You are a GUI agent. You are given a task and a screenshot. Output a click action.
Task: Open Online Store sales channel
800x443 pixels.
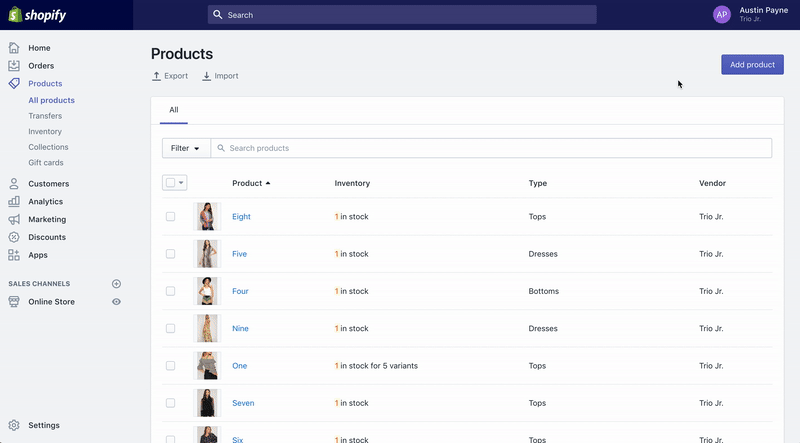(x=52, y=302)
